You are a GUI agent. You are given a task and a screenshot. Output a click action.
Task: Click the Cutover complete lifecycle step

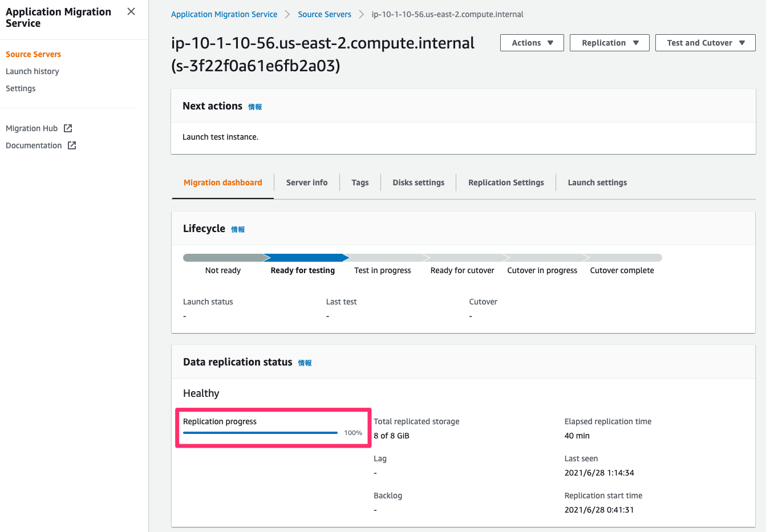click(x=622, y=270)
